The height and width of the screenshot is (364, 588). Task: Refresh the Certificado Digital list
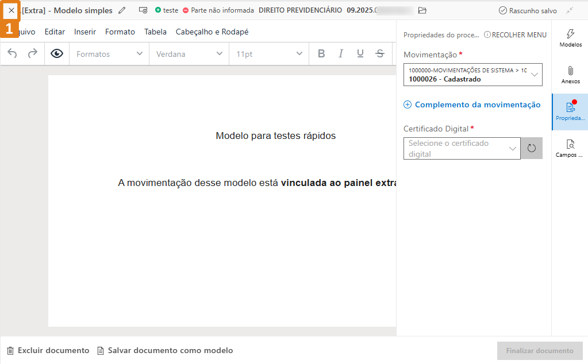click(x=531, y=148)
